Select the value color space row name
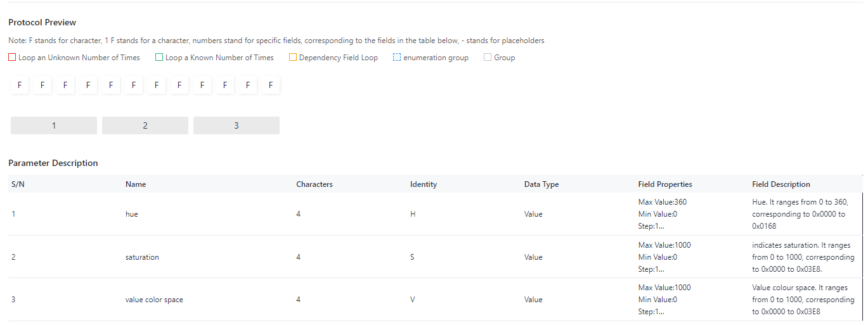 pos(154,300)
